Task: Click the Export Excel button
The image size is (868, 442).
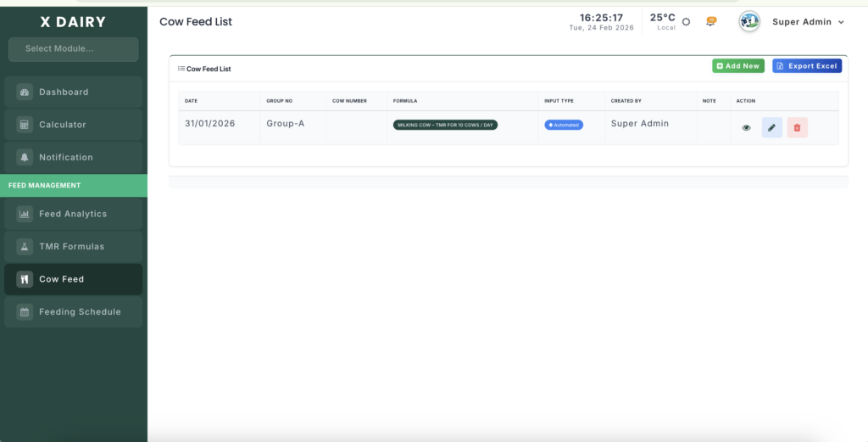Action: [x=806, y=66]
